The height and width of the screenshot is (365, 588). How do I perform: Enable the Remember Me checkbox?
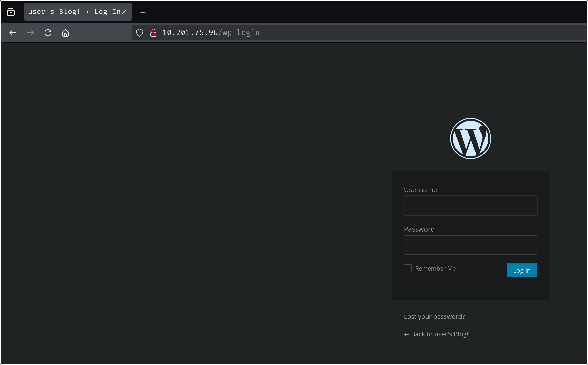coord(408,268)
